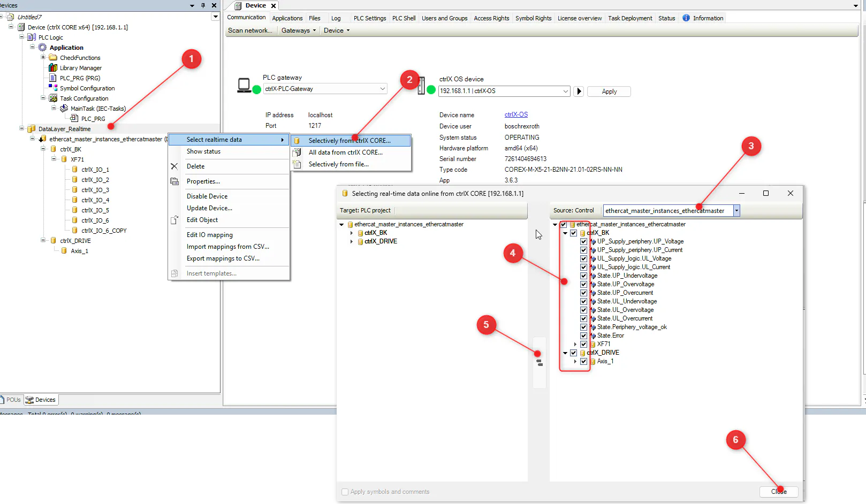Click the PLC_PRG (PRG) document icon
The image size is (866, 504).
click(x=53, y=78)
